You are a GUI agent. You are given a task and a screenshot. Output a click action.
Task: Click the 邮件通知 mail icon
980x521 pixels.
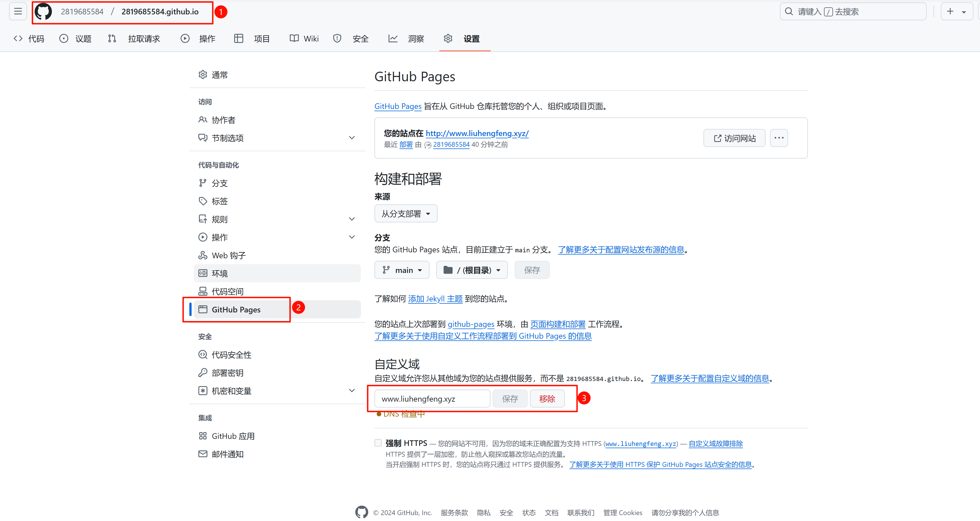[x=203, y=454]
